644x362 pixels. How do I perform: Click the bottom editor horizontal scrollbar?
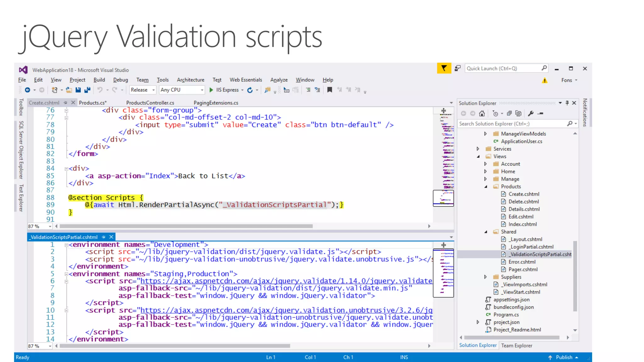(x=175, y=346)
